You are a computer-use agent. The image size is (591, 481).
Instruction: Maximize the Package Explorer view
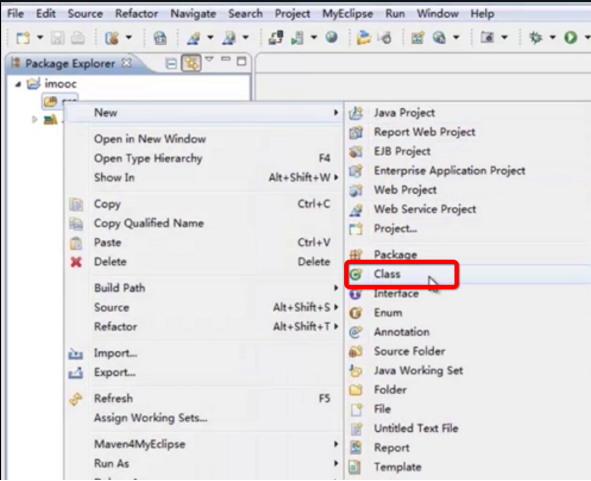tap(242, 61)
